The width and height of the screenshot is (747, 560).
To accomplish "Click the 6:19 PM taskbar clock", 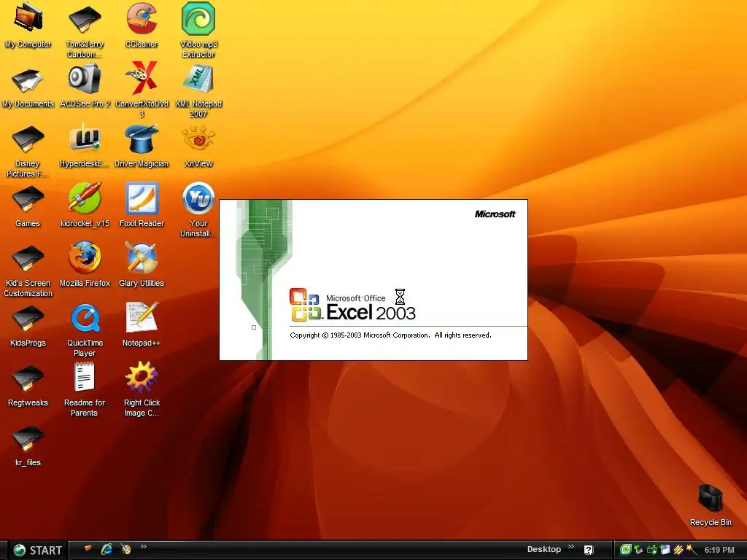I will click(719, 550).
